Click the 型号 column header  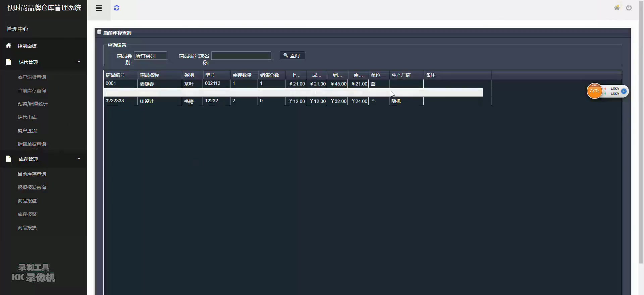216,75
